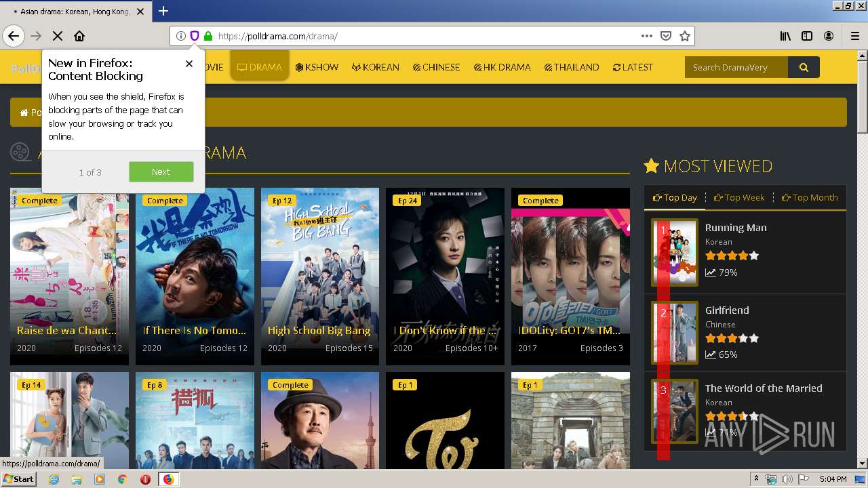Open the DRAMA menu item

click(259, 67)
